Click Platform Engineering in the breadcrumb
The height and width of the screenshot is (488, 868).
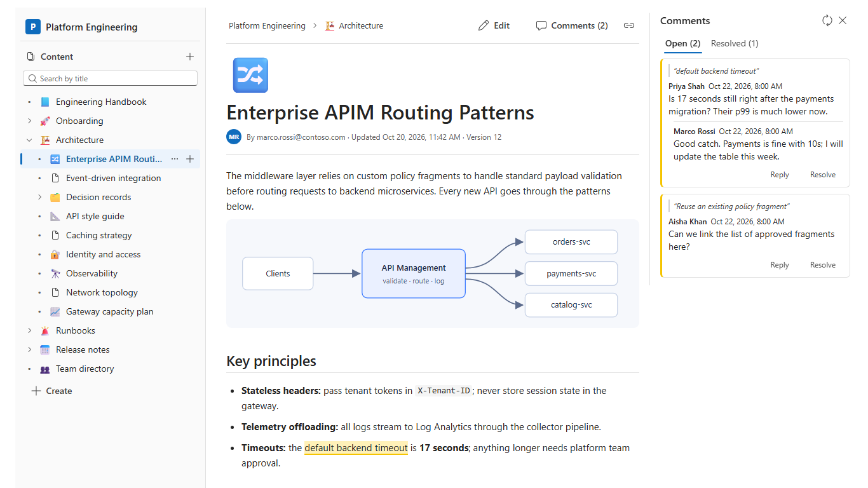point(267,25)
